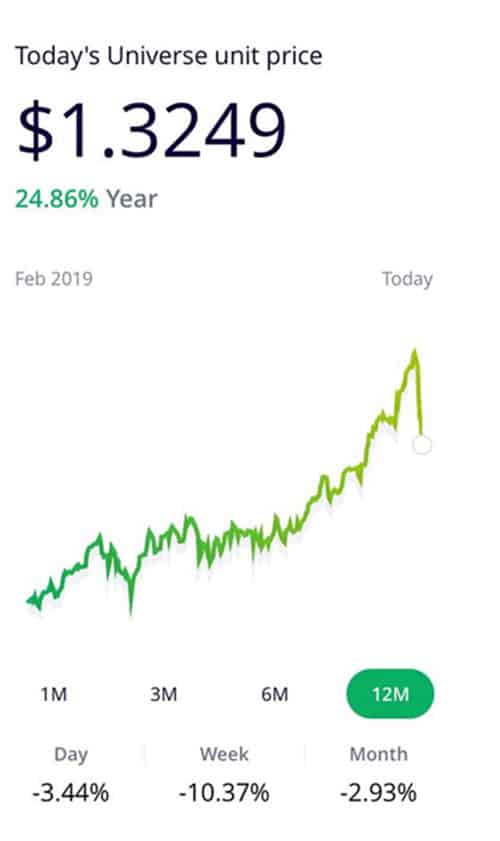Tap the Week change -10.37% value
Screen dimensions: 500x841
(x=224, y=793)
